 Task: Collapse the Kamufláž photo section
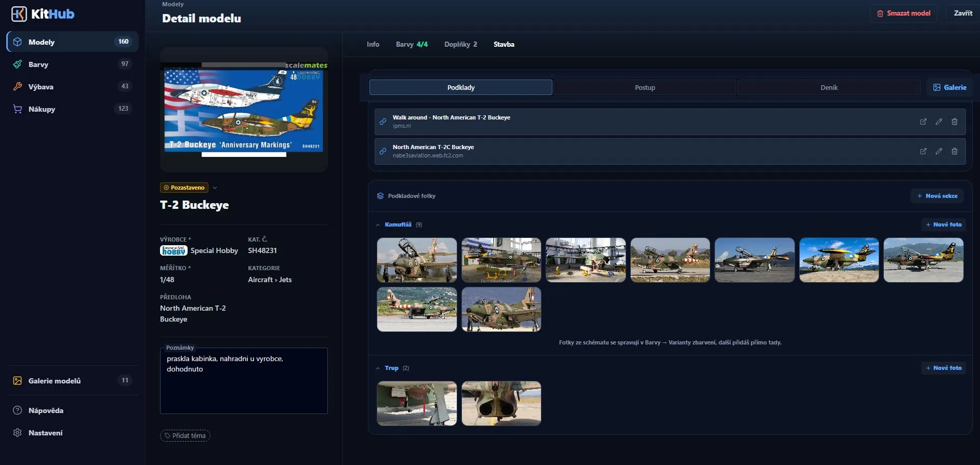[378, 225]
